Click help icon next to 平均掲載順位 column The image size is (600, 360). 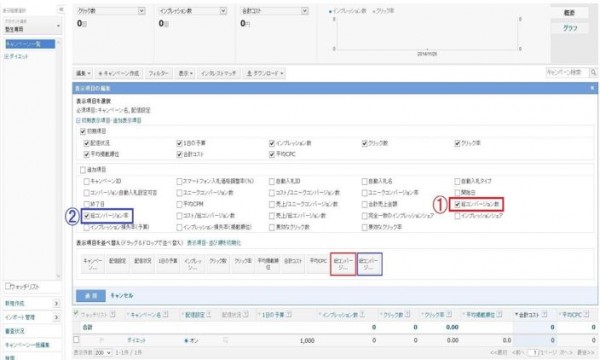click(499, 314)
